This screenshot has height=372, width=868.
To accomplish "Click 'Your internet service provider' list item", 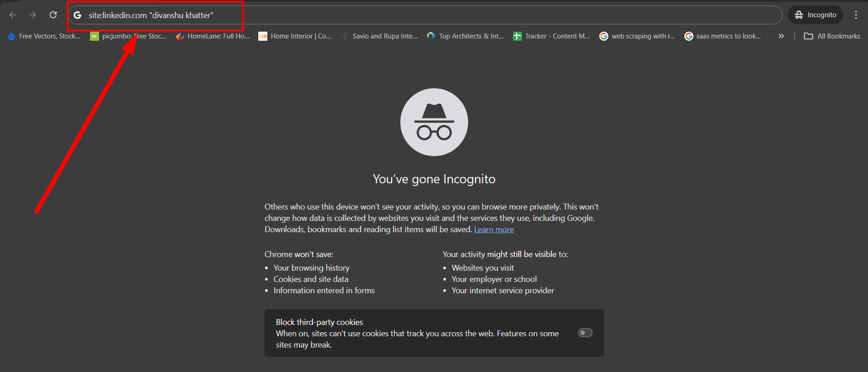I will [503, 291].
